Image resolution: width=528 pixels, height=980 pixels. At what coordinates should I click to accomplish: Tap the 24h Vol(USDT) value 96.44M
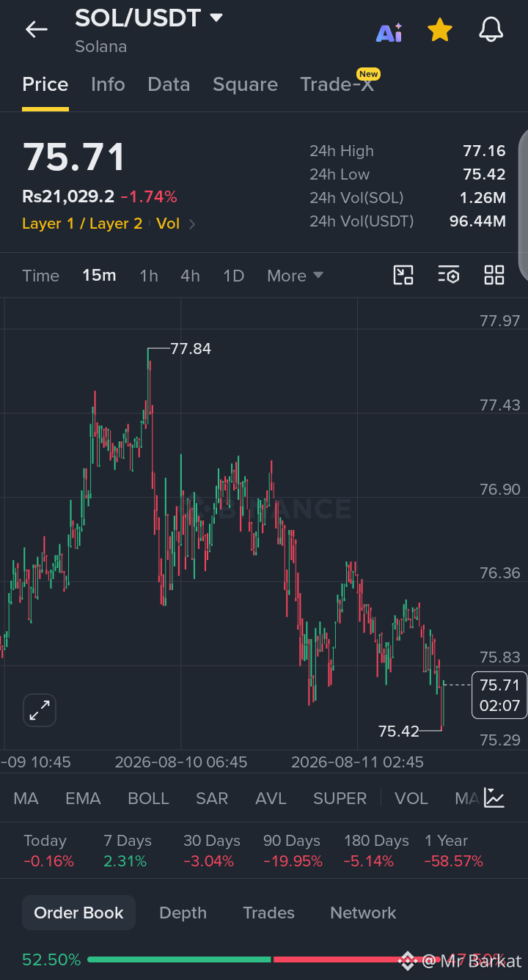pyautogui.click(x=477, y=221)
